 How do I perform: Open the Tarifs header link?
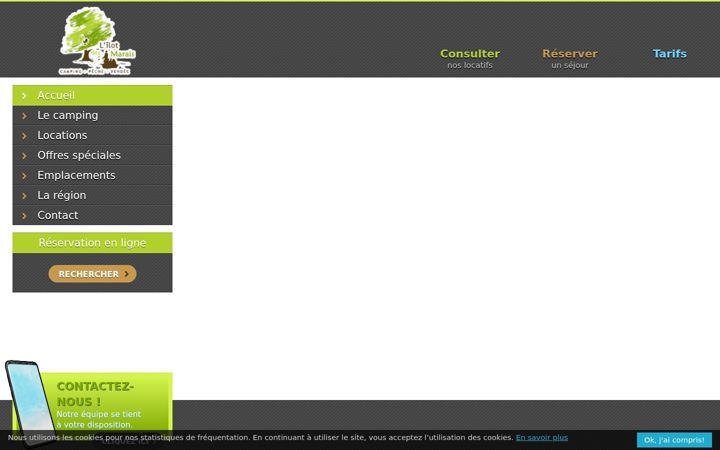669,54
